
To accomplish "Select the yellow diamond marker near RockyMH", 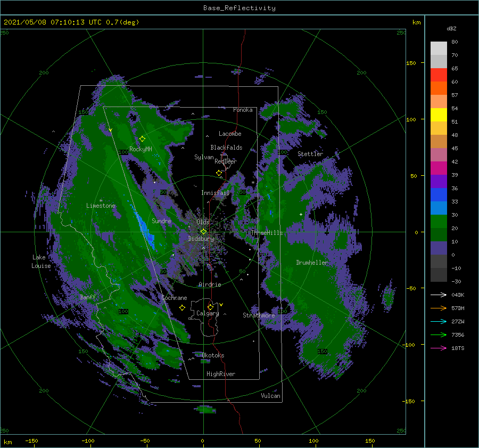I will pyautogui.click(x=142, y=139).
